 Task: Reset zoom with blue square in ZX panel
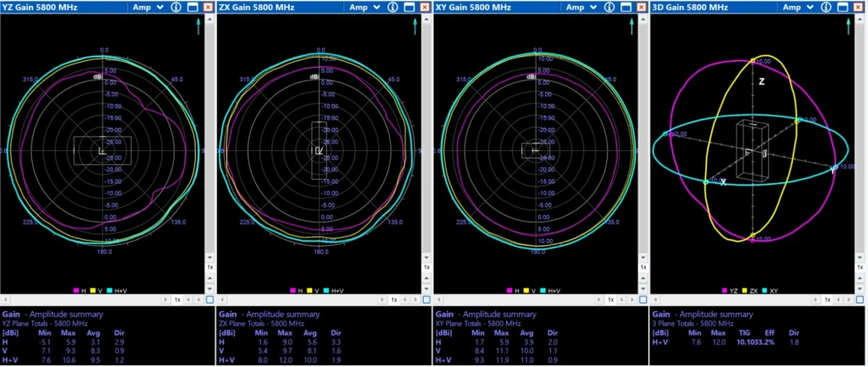[x=426, y=299]
